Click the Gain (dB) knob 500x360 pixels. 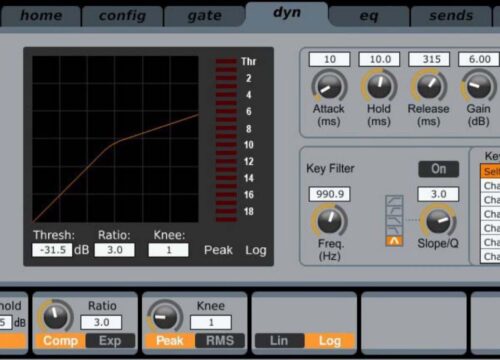click(479, 86)
